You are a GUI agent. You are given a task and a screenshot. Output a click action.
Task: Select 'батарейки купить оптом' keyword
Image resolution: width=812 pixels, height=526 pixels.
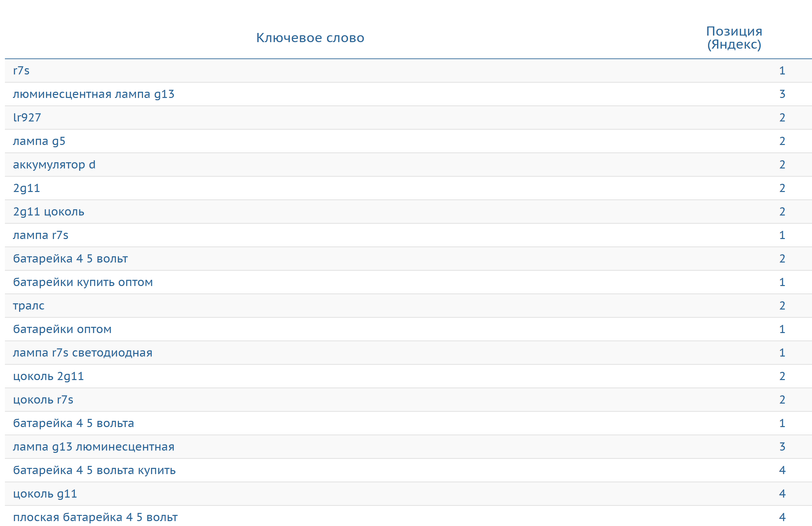pyautogui.click(x=83, y=282)
